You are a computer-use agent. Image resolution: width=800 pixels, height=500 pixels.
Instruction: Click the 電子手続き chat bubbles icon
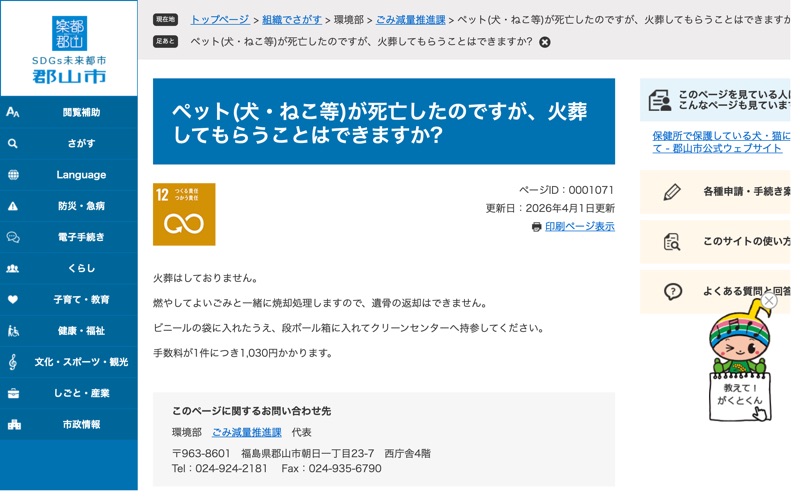coord(13,237)
